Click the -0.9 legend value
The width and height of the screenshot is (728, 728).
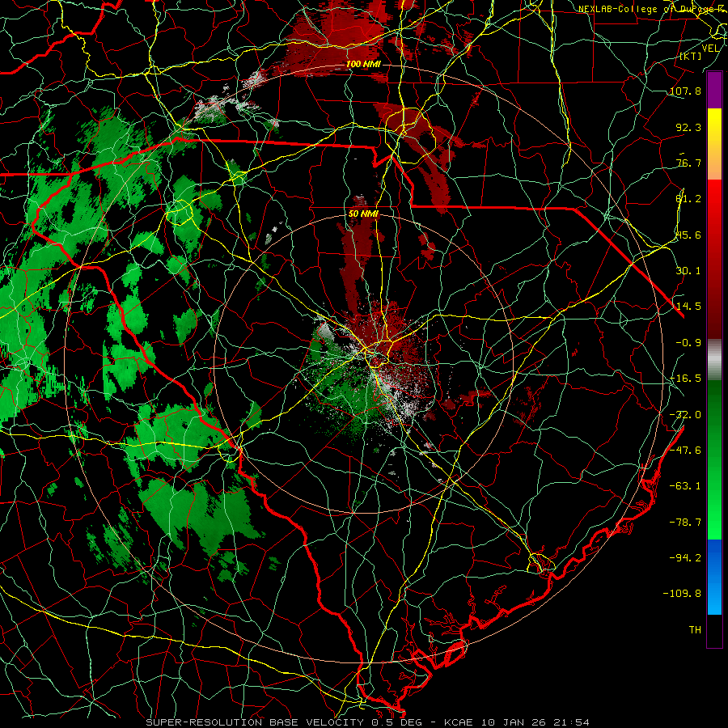pyautogui.click(x=688, y=343)
